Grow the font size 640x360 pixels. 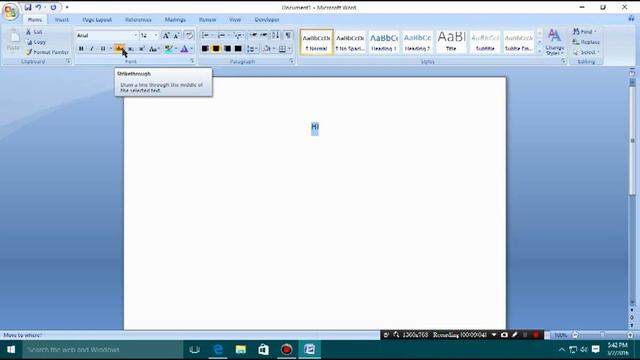(x=166, y=36)
